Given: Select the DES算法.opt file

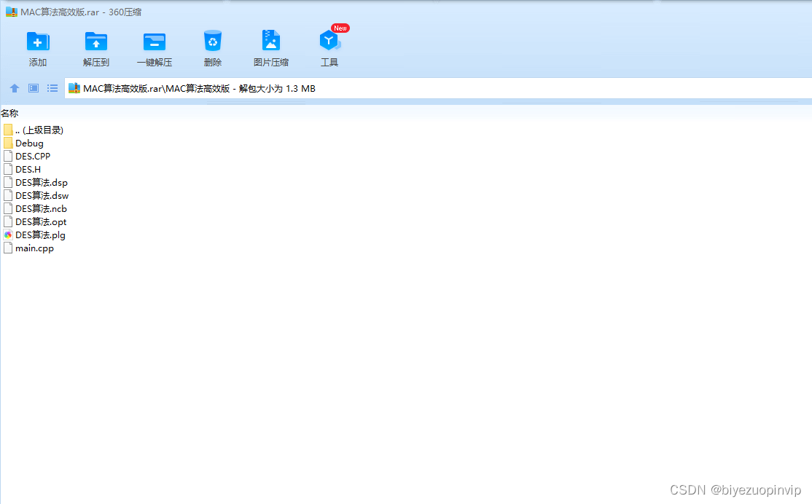Looking at the screenshot, I should [35, 222].
